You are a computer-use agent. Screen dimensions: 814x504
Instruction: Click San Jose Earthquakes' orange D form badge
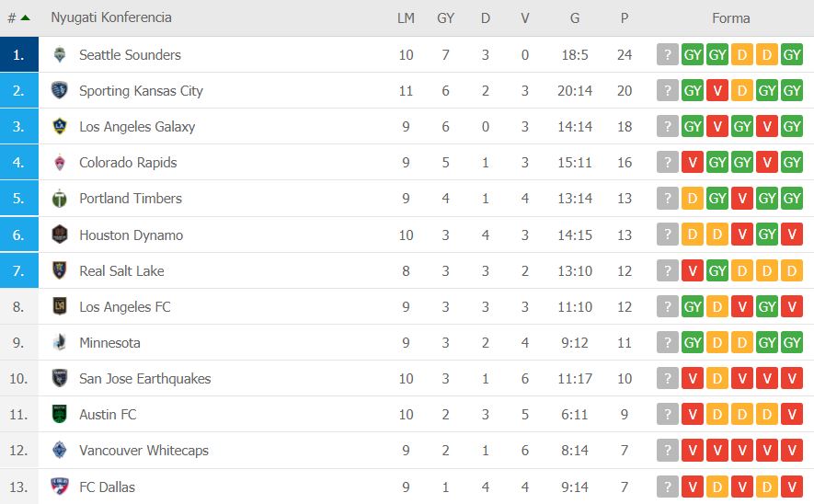[x=717, y=378]
